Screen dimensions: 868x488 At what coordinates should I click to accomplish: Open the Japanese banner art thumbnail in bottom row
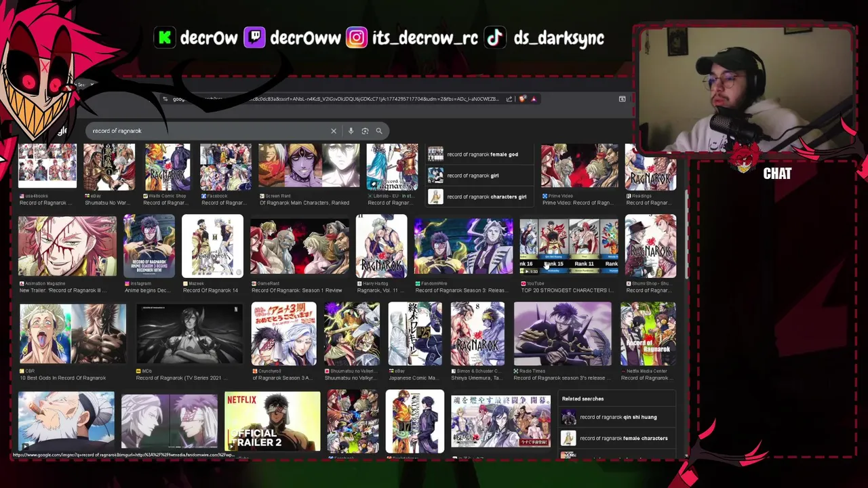(501, 421)
